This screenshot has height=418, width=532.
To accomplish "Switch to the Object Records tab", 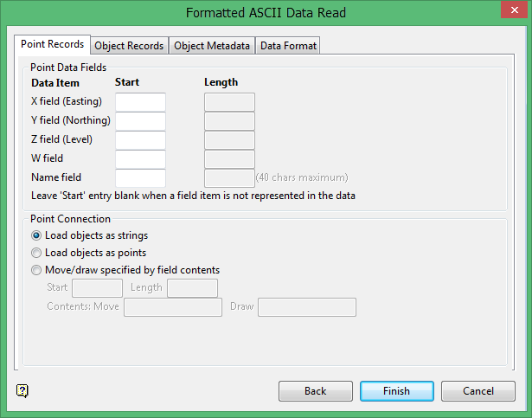I will coord(129,46).
